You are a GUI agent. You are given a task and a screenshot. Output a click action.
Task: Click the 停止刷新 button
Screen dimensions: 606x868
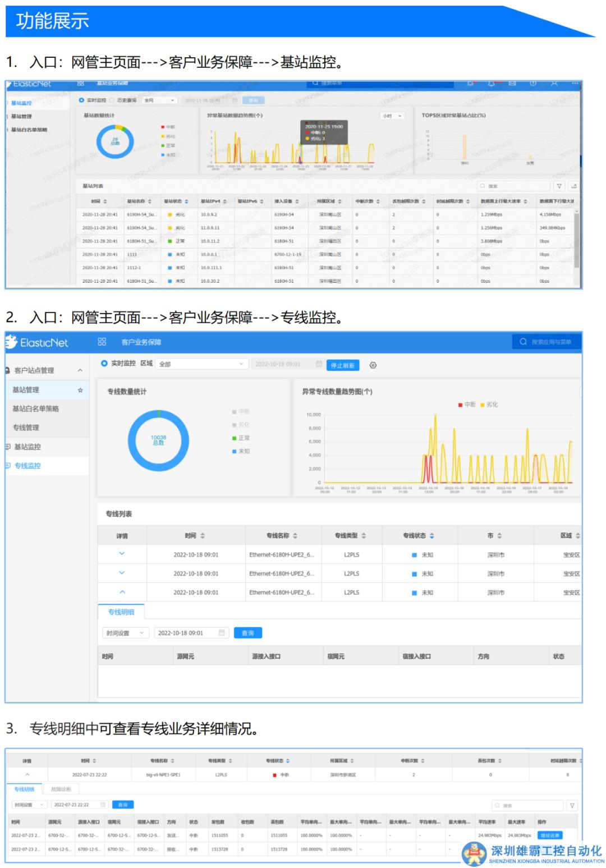pyautogui.click(x=342, y=365)
